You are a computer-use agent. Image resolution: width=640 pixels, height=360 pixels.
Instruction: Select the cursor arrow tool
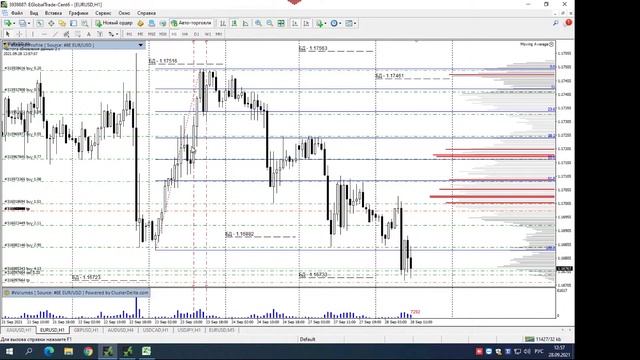7,34
